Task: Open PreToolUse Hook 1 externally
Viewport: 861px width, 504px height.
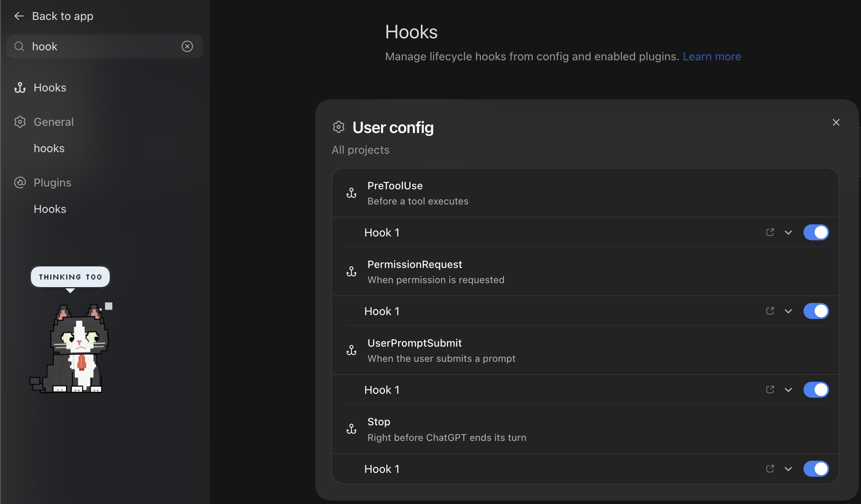Action: pos(770,232)
